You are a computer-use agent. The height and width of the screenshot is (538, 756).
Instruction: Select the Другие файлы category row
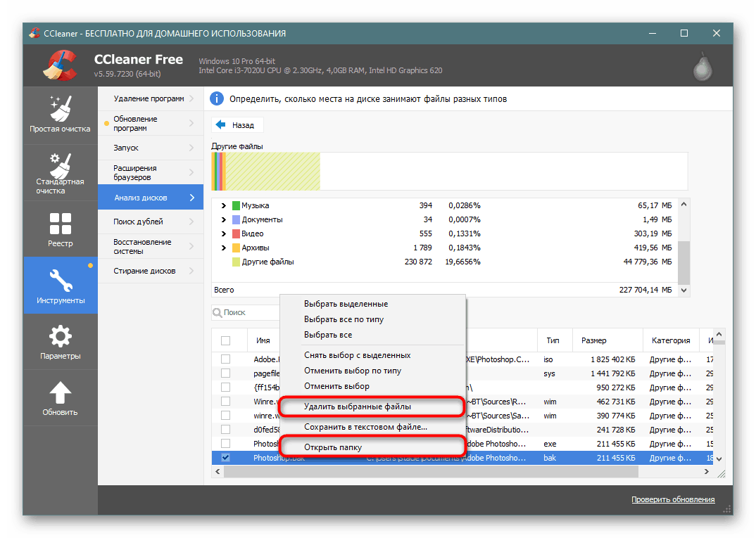pyautogui.click(x=443, y=262)
